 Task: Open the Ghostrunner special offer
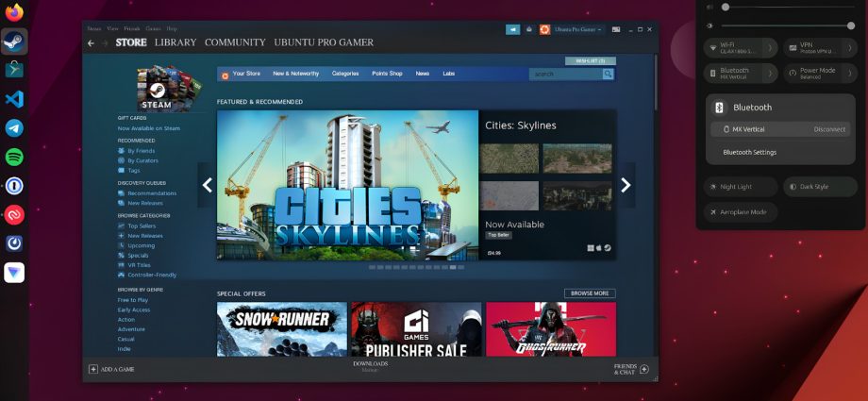tap(551, 329)
